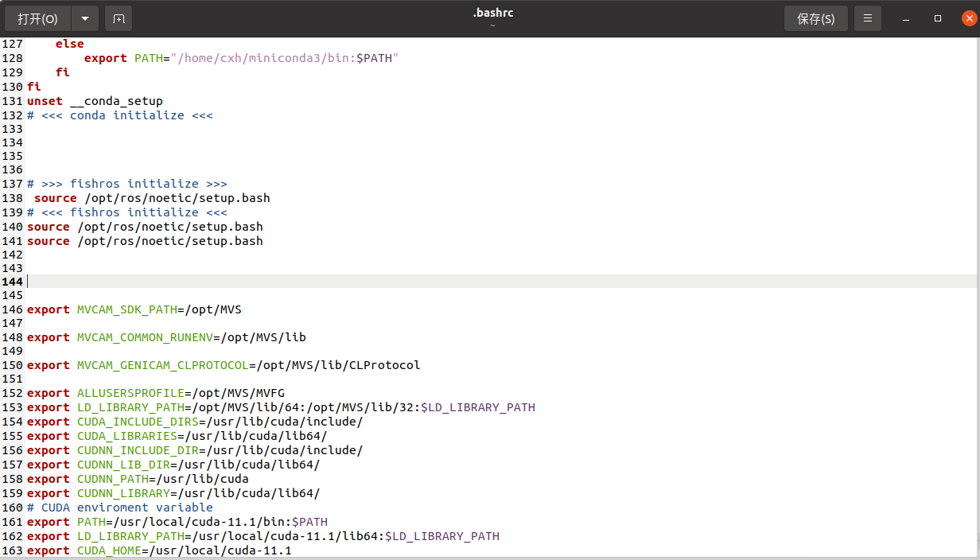Click the MVCAM_GENICAM_CLPROTOCOL variable name
This screenshot has width=980, height=560.
tap(162, 365)
